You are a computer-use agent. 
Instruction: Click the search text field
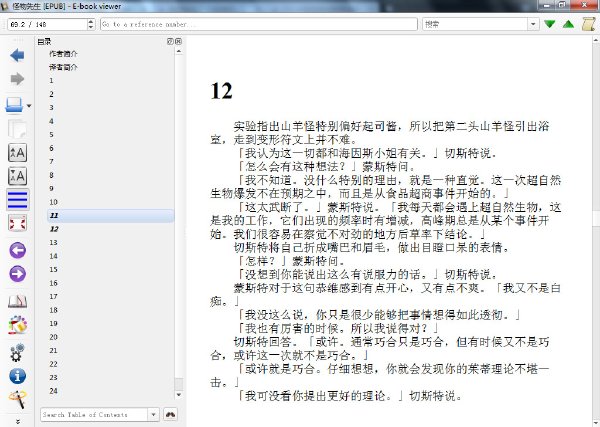pos(476,24)
